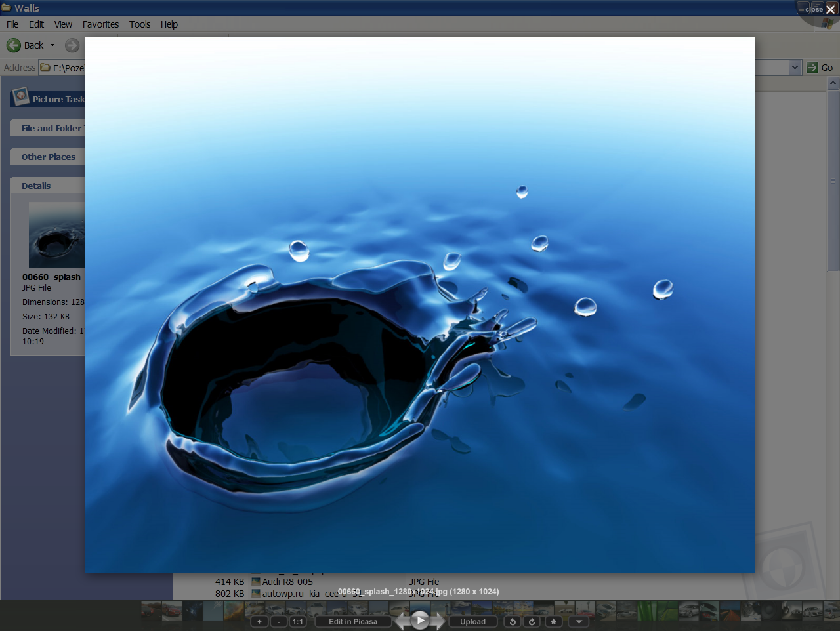The width and height of the screenshot is (840, 631).
Task: Expand the Other Places panel
Action: tap(48, 157)
